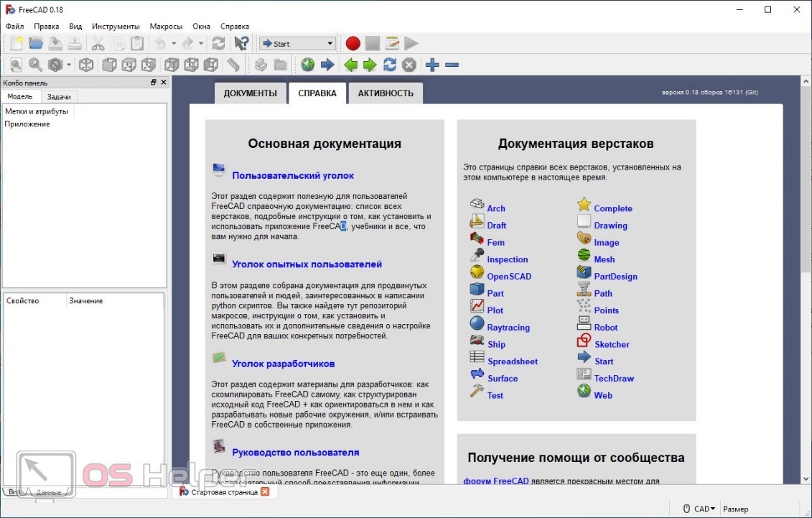The width and height of the screenshot is (812, 518).
Task: Start macro recording with the red circle
Action: 353,44
